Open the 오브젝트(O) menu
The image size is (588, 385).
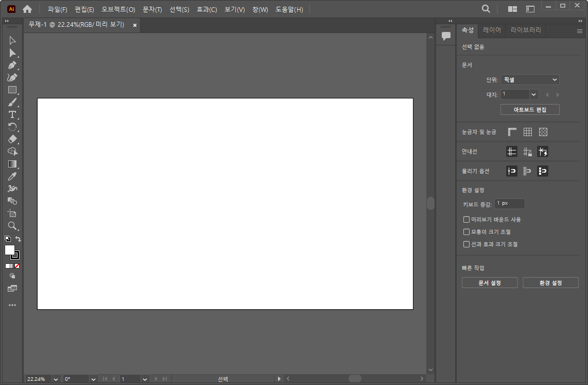coord(118,9)
